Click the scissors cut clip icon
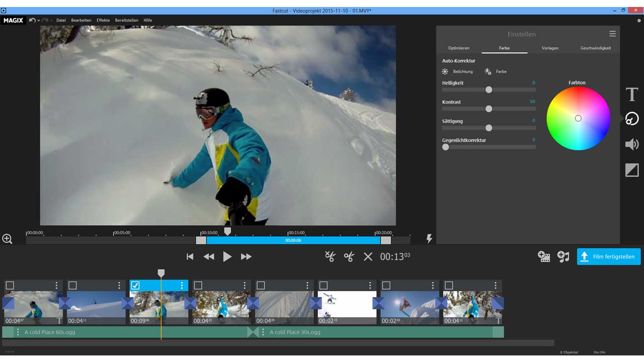 pos(349,257)
